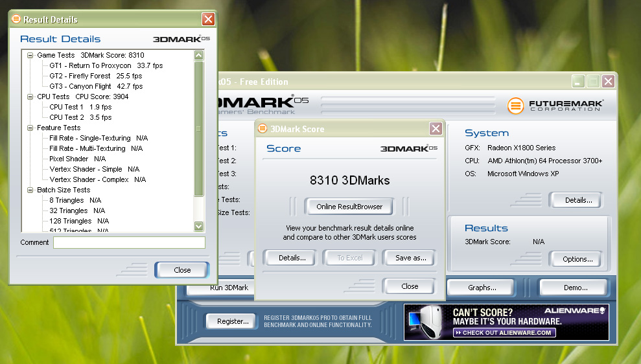Select CPU Test 2 row
This screenshot has width=641, height=364.
coord(80,118)
